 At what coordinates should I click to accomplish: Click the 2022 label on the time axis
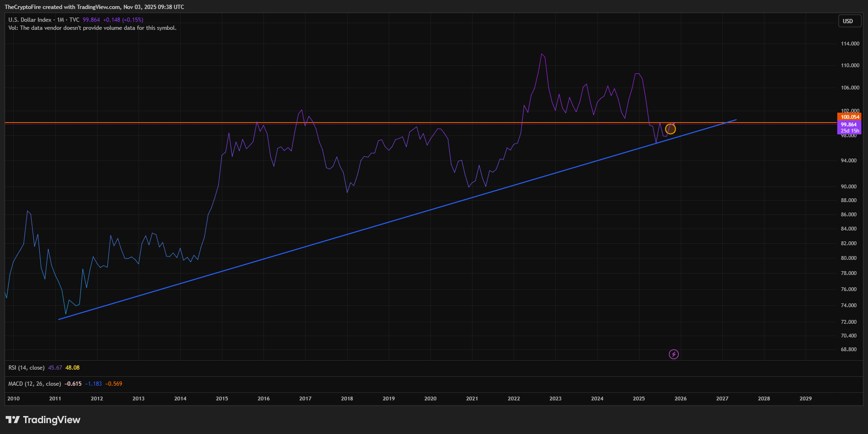coord(514,399)
